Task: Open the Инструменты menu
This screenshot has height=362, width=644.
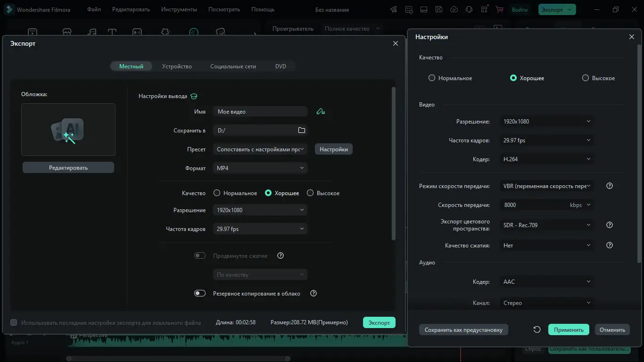Action: pos(179,9)
